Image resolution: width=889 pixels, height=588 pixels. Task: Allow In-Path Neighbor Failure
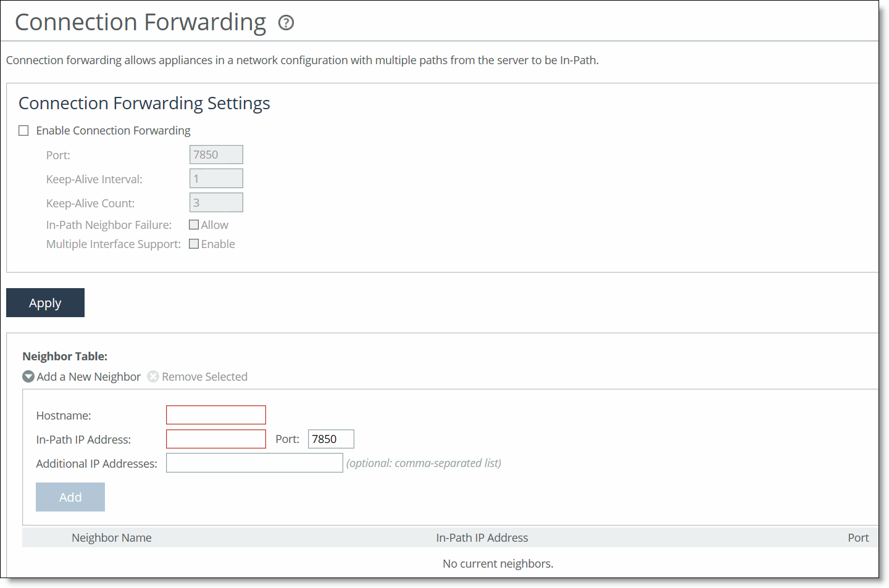click(x=193, y=224)
